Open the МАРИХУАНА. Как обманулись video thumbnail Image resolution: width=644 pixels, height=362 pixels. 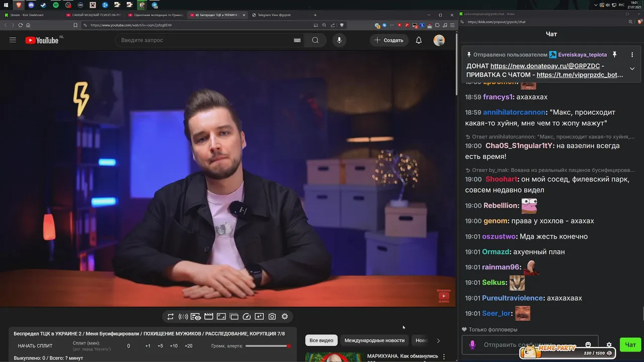coord(334,357)
